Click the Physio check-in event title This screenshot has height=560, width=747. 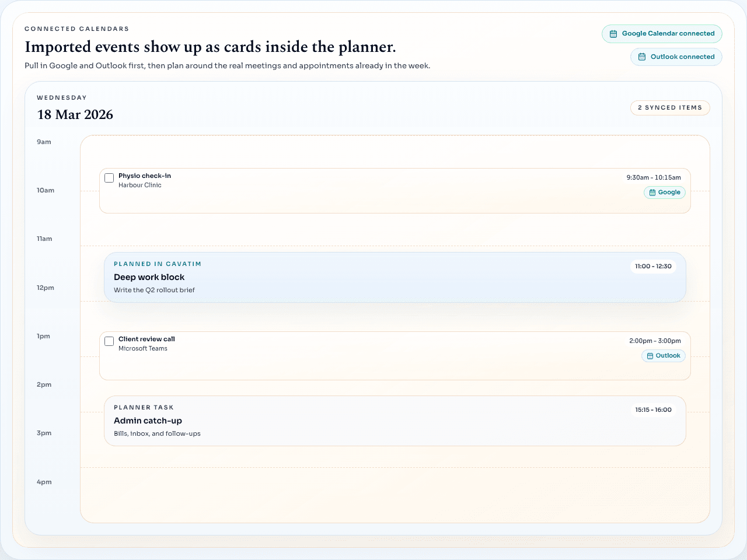(145, 176)
